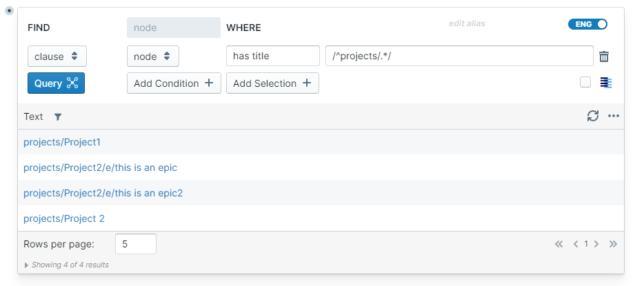Viewport: 644px width, 286px height.
Task: Expand the Showing 4 of 4 results triangle
Action: (27, 265)
